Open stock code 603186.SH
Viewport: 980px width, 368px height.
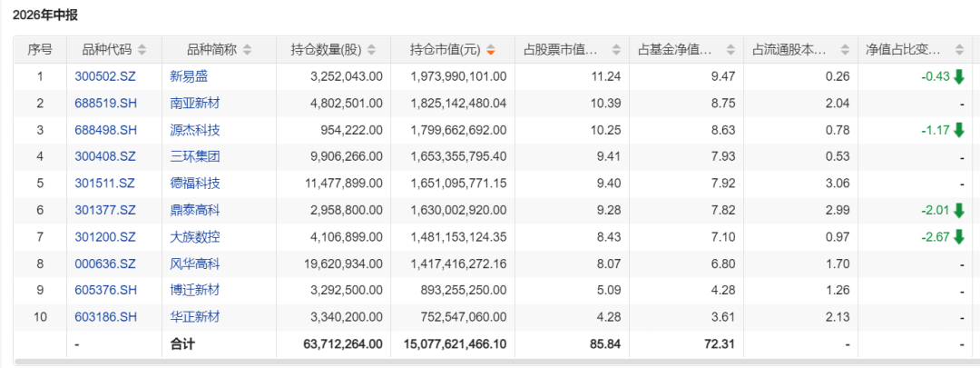(105, 317)
